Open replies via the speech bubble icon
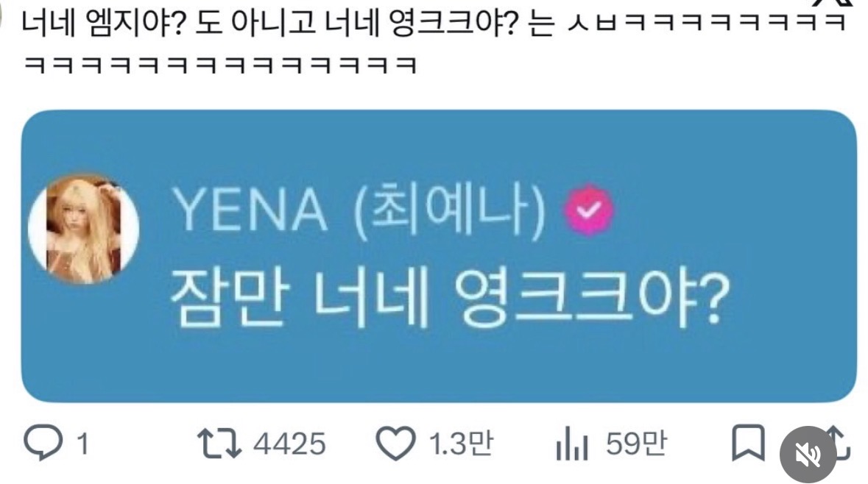The width and height of the screenshot is (868, 484). point(43,443)
